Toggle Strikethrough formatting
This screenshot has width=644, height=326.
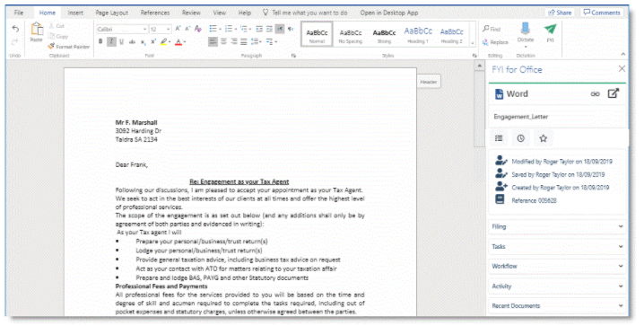132,42
